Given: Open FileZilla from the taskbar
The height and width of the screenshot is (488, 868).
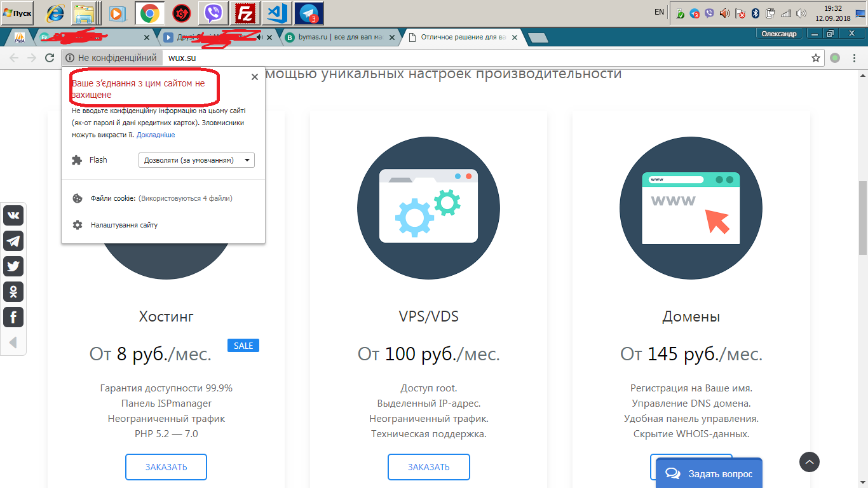Looking at the screenshot, I should click(245, 13).
